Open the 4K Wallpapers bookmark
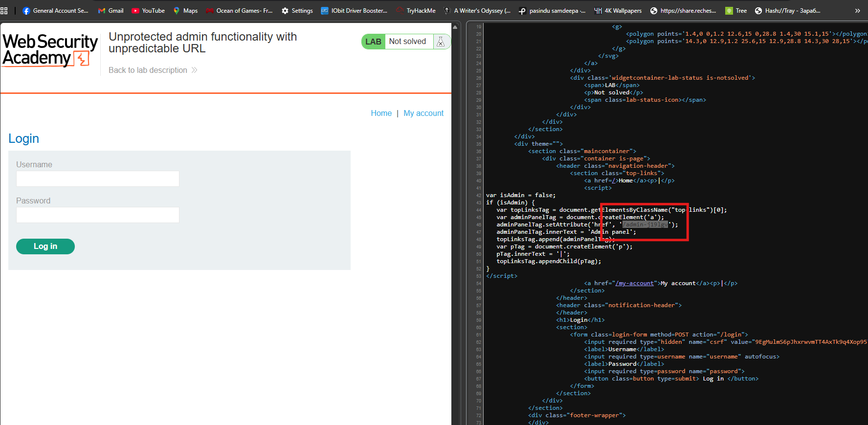Viewport: 868px width, 425px height. [x=618, y=10]
